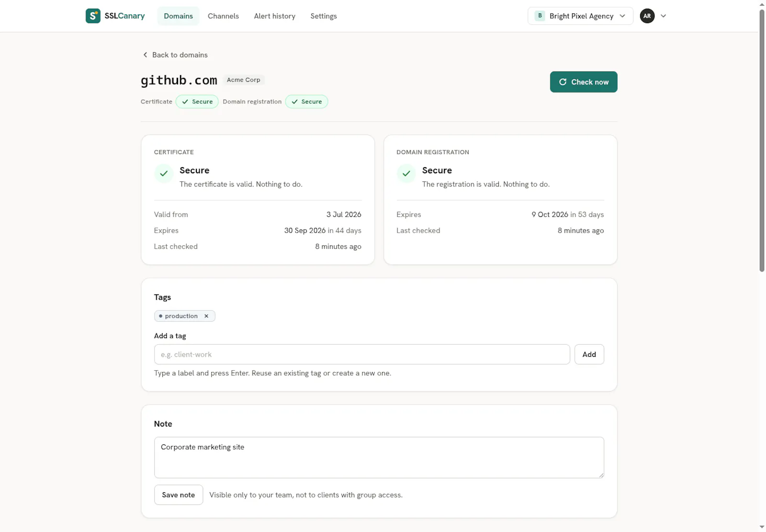Click the scrollbar up arrow
This screenshot has width=766, height=532.
point(762,4)
